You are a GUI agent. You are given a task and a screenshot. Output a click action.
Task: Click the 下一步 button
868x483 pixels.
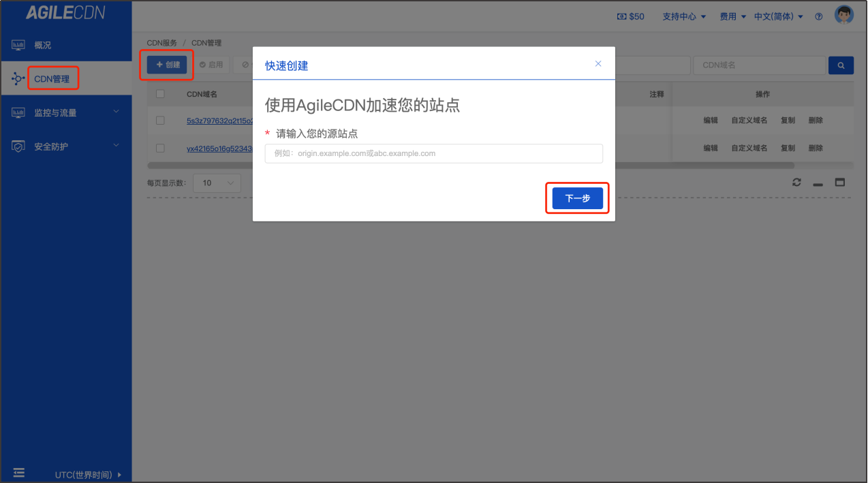tap(577, 198)
